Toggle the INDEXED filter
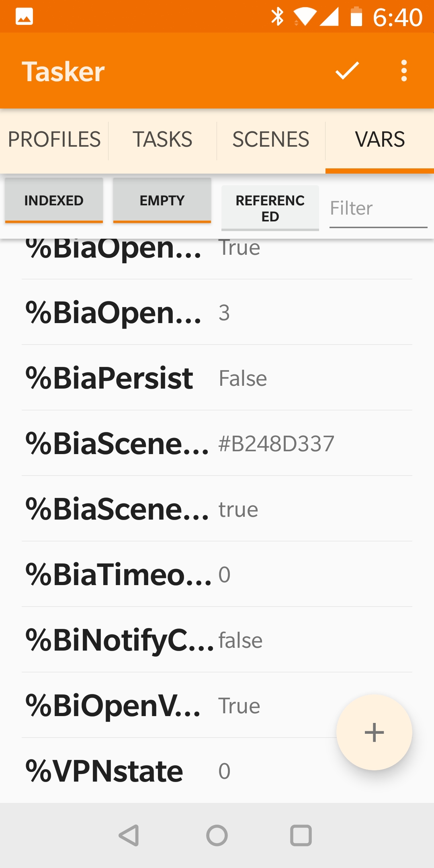The height and width of the screenshot is (868, 434). point(54,200)
